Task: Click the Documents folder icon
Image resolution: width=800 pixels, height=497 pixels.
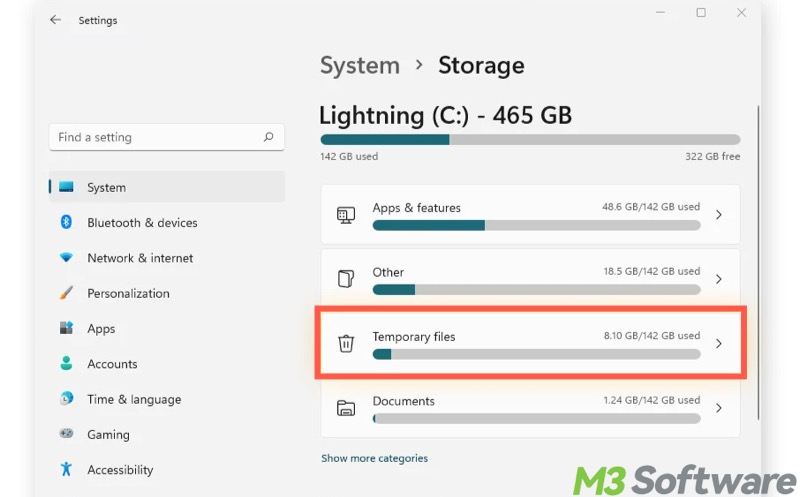Action: (346, 408)
